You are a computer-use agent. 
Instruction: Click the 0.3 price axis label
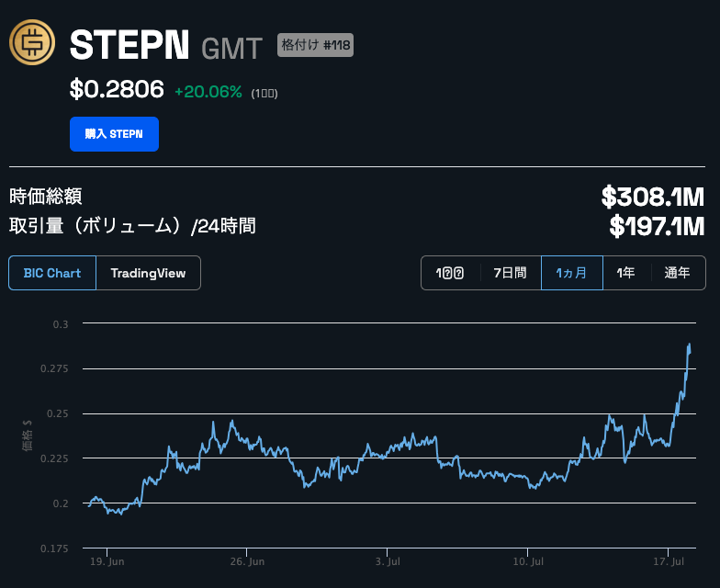61,324
